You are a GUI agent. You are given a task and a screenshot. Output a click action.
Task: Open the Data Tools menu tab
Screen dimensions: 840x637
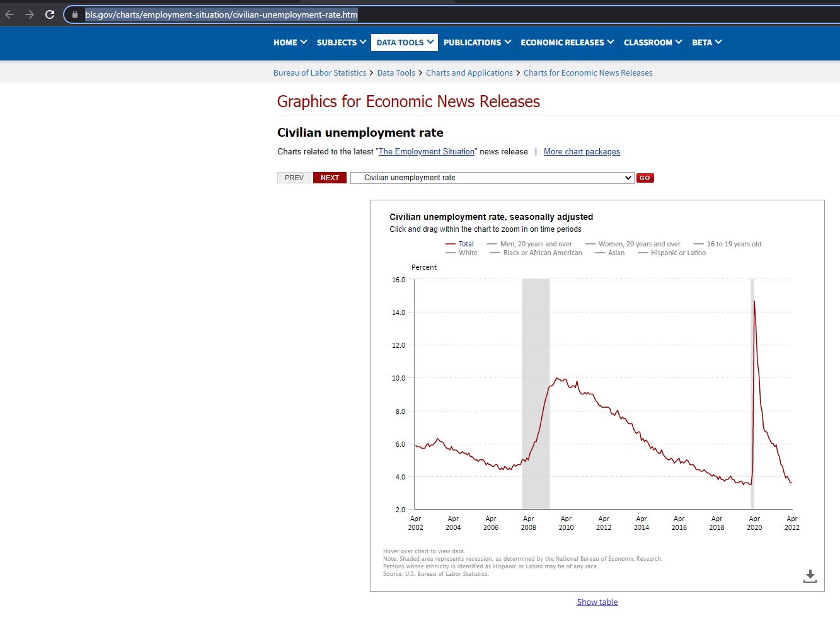pyautogui.click(x=405, y=42)
